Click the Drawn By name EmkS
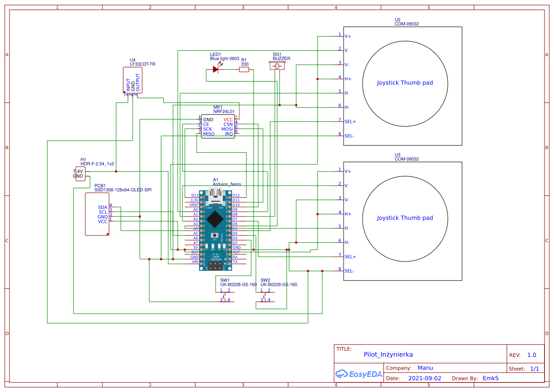 [490, 378]
